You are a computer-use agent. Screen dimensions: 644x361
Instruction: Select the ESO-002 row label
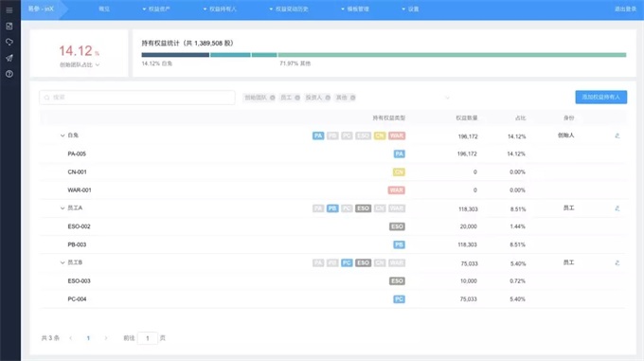79,226
